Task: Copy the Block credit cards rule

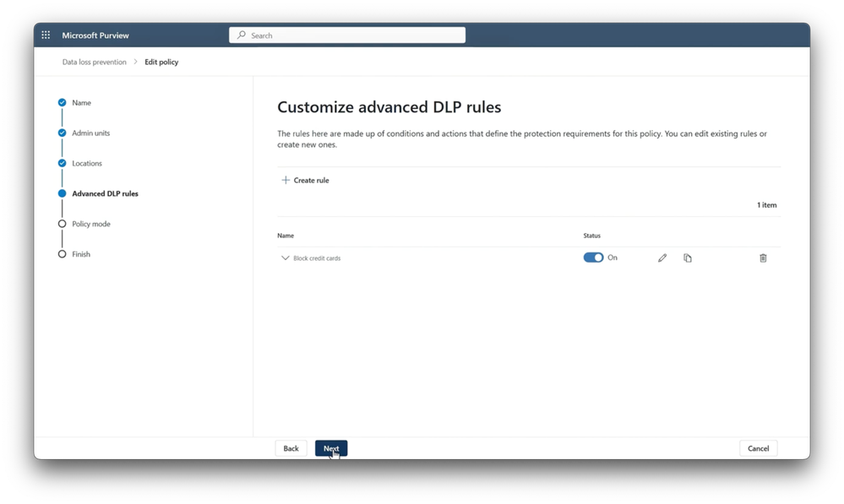Action: pos(688,258)
